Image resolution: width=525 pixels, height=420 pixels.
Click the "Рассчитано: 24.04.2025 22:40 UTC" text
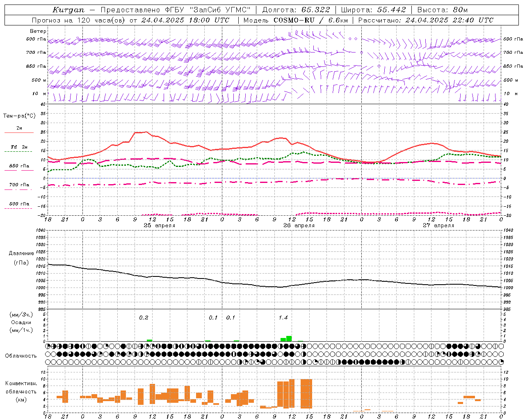[426, 20]
